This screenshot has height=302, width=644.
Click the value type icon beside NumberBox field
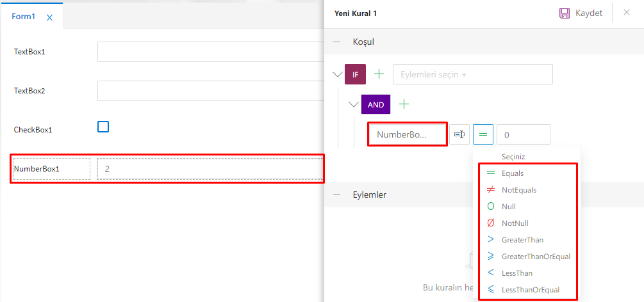[x=459, y=134]
